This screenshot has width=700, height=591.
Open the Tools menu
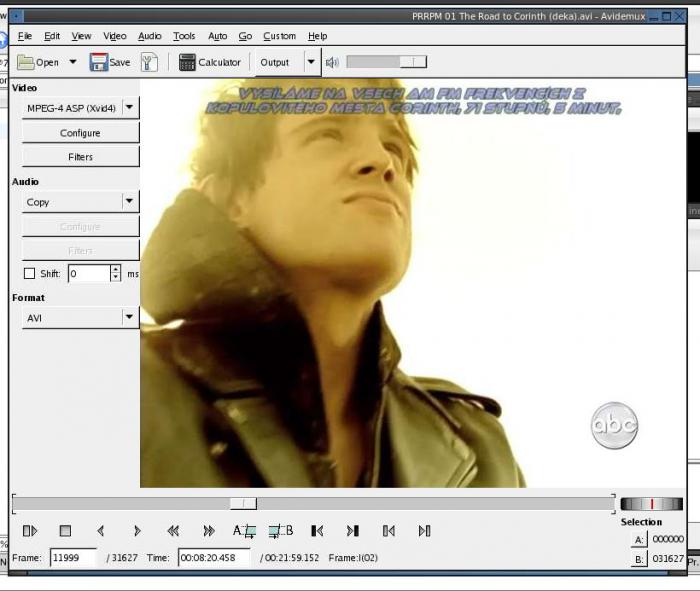pyautogui.click(x=184, y=36)
